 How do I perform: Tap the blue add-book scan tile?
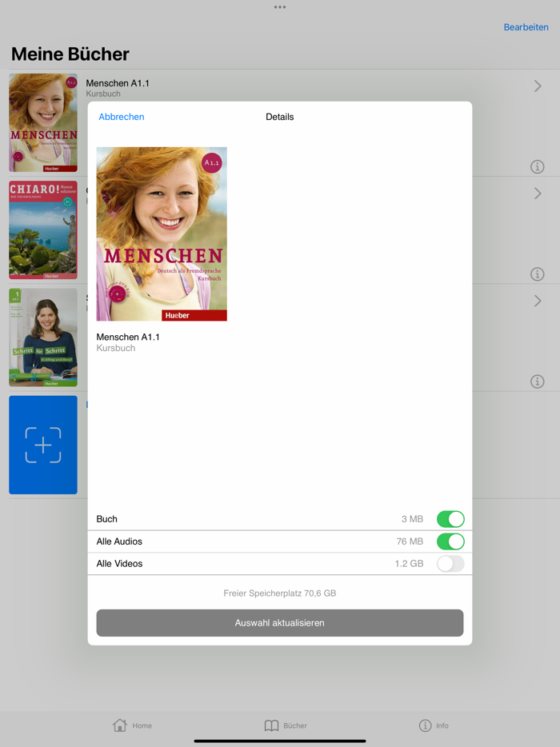click(x=43, y=445)
